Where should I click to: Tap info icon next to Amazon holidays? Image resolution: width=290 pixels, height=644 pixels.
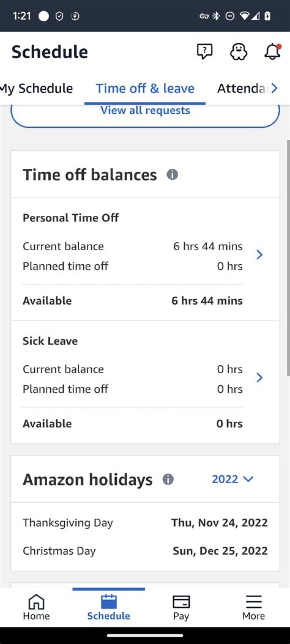click(168, 479)
